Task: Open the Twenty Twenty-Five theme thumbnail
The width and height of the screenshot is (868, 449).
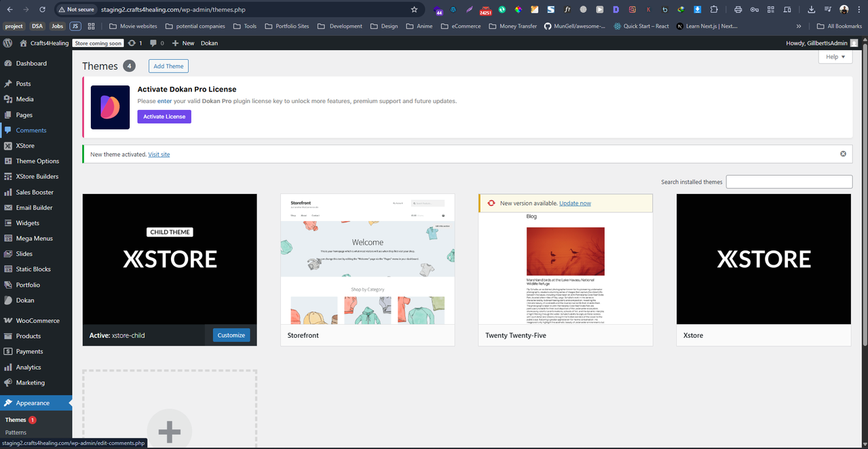Action: tap(565, 268)
